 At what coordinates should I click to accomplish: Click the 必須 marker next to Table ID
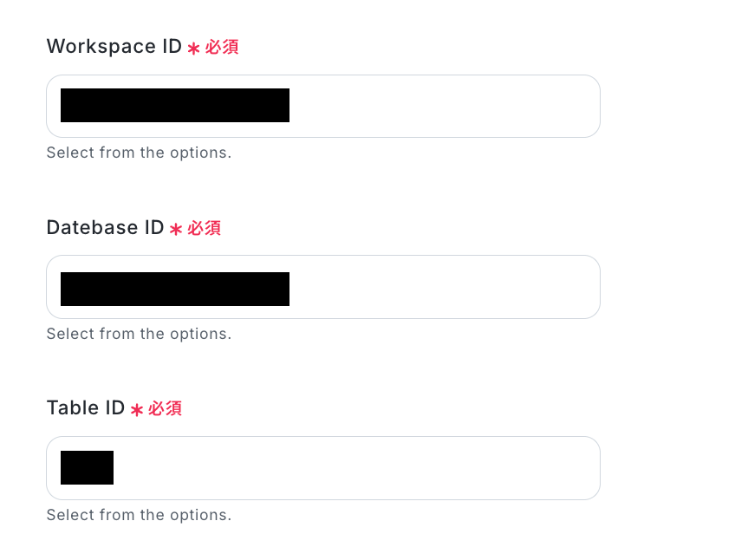point(166,409)
